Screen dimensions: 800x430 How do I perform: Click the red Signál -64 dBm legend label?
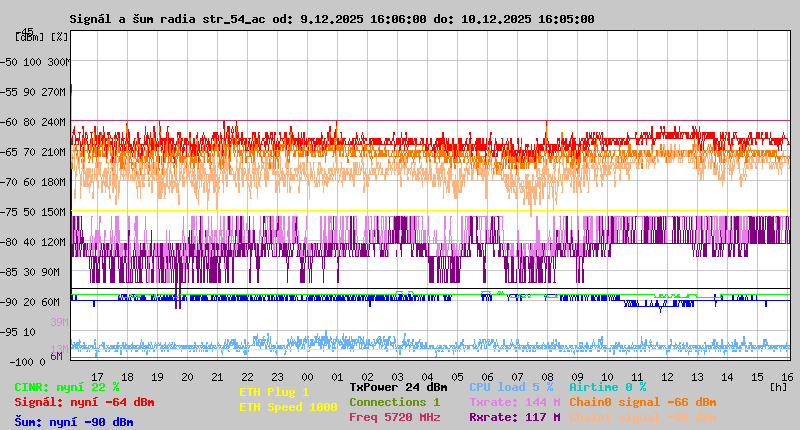point(84,402)
